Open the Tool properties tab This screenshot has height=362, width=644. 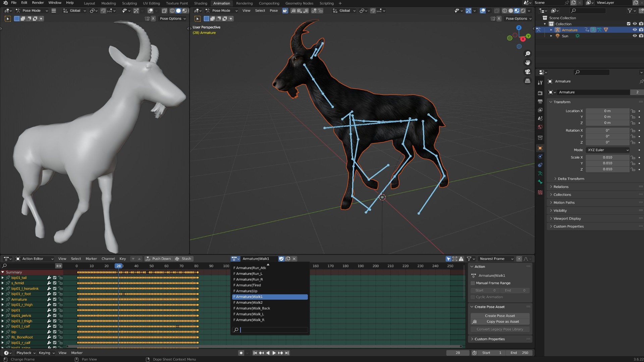[540, 82]
